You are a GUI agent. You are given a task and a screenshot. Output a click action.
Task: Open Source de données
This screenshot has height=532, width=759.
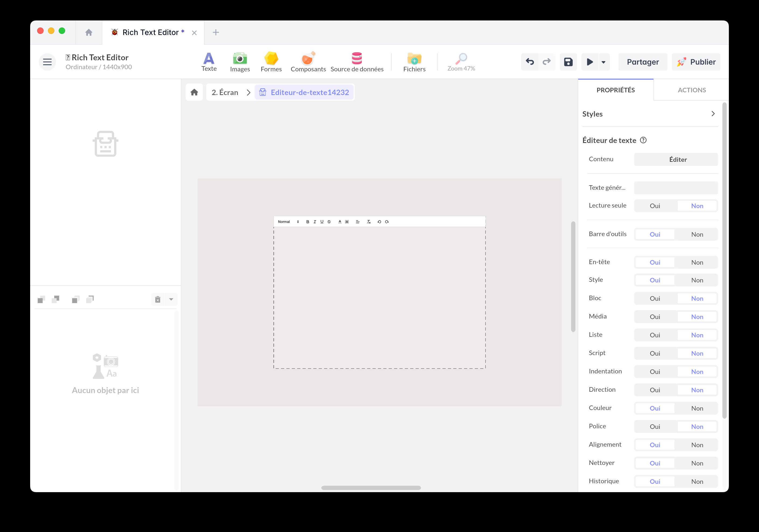click(x=357, y=61)
